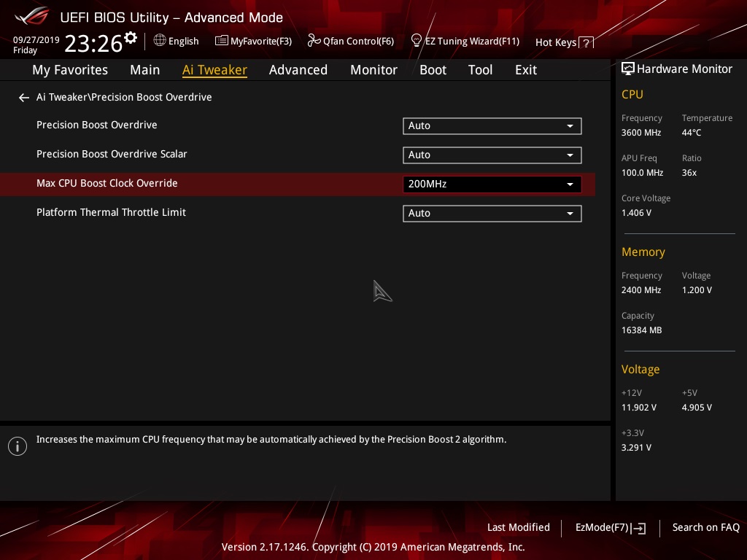The width and height of the screenshot is (747, 560).
Task: Click the back arrow to Ai Tweaker
Action: point(24,98)
